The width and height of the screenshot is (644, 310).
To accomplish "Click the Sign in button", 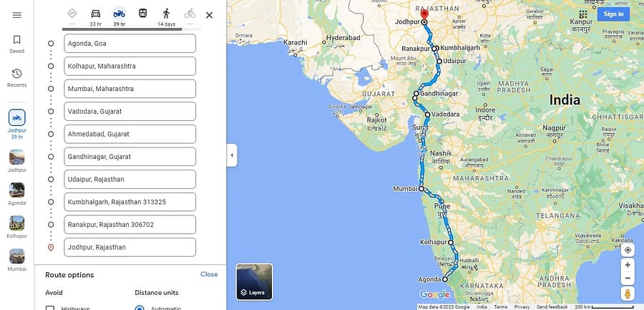I will (613, 14).
